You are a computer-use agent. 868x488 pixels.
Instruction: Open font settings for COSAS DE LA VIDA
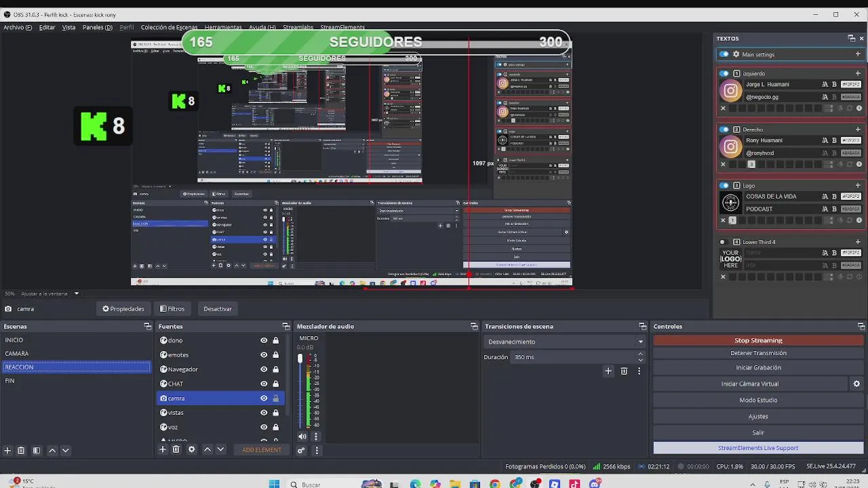click(x=825, y=197)
